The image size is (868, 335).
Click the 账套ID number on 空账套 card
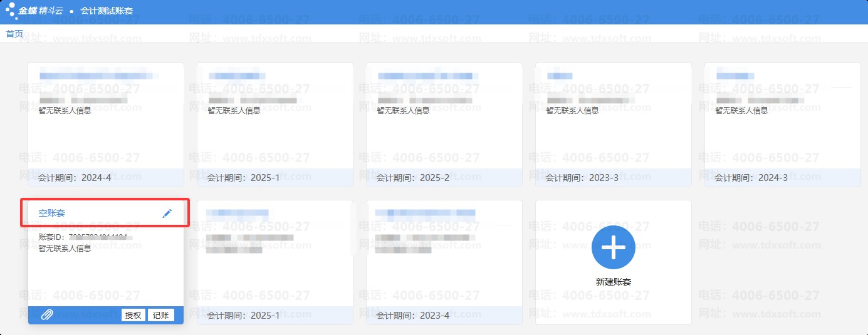click(97, 237)
